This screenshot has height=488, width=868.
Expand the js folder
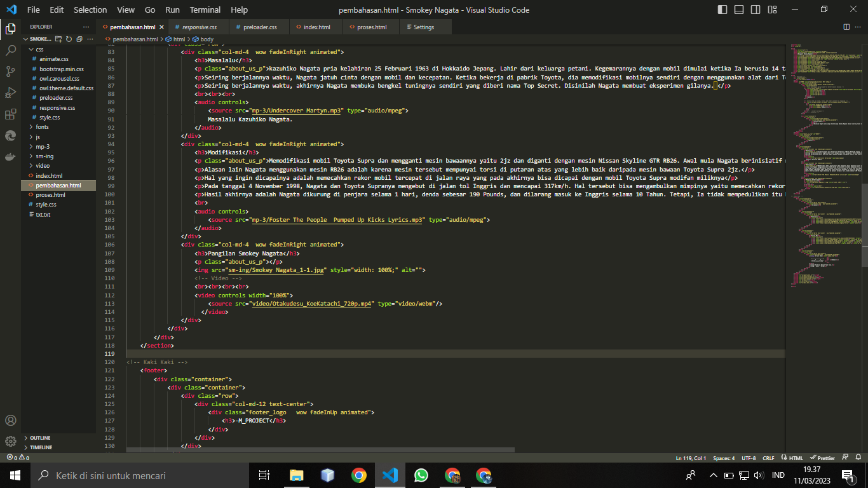click(58, 137)
